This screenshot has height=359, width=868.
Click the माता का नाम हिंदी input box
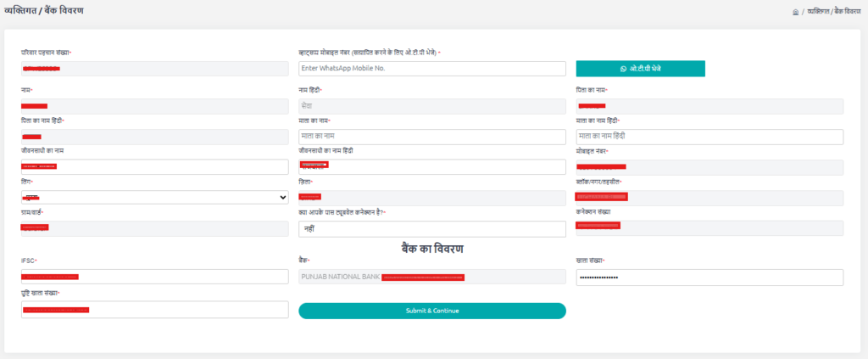[x=709, y=136]
